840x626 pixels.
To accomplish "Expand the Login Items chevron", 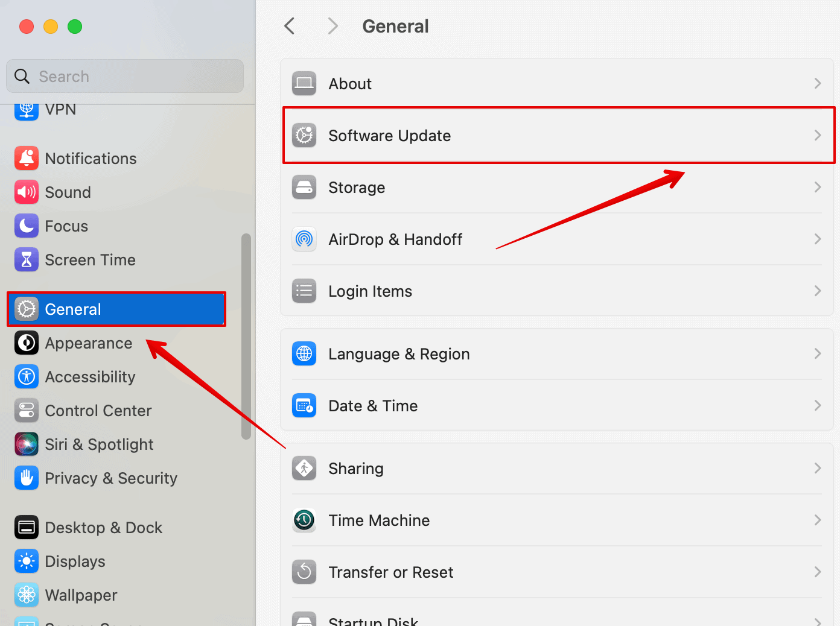I will [x=817, y=291].
